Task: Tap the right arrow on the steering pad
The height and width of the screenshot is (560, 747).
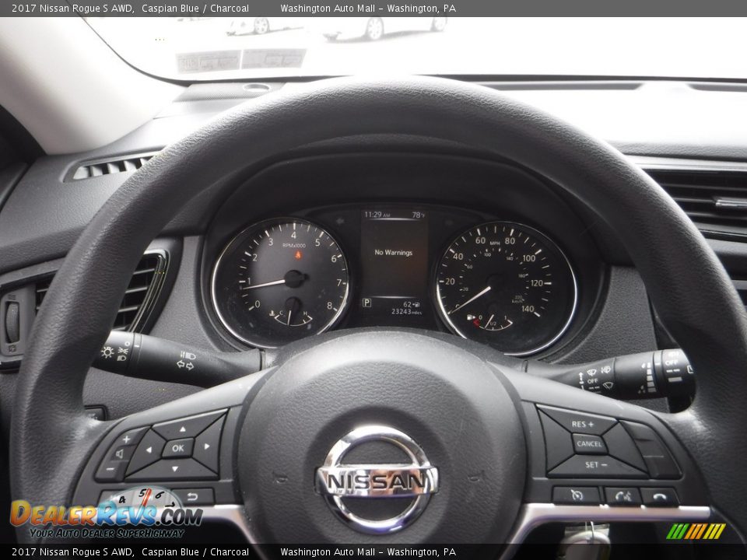Action: tap(208, 446)
